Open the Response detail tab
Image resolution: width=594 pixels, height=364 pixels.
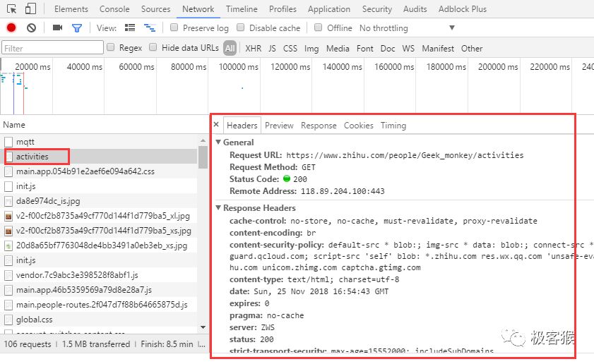point(319,126)
